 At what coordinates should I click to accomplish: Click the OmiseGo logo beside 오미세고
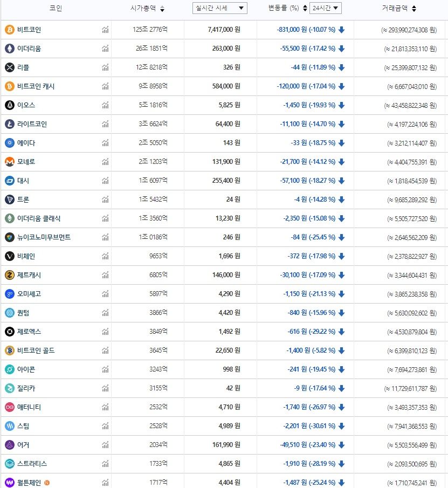tap(10, 294)
